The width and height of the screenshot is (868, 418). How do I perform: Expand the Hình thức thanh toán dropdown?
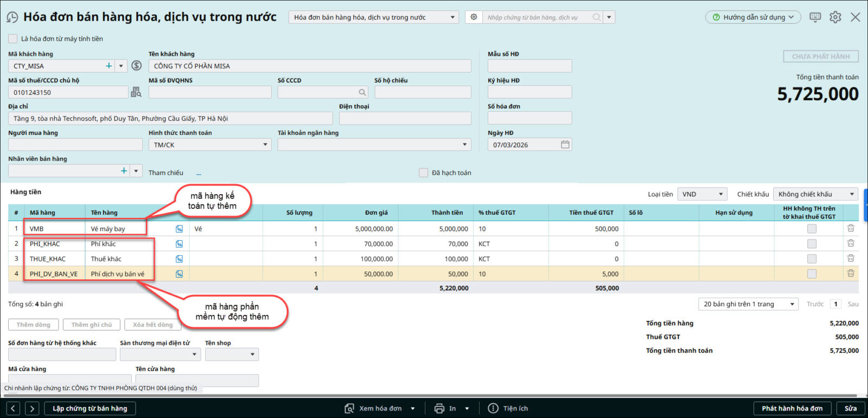pyautogui.click(x=265, y=145)
